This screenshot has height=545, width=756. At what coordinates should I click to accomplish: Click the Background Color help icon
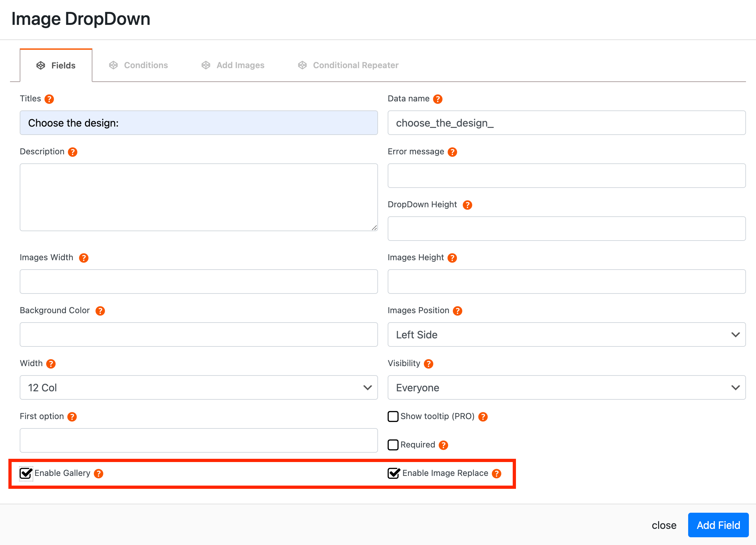100,311
